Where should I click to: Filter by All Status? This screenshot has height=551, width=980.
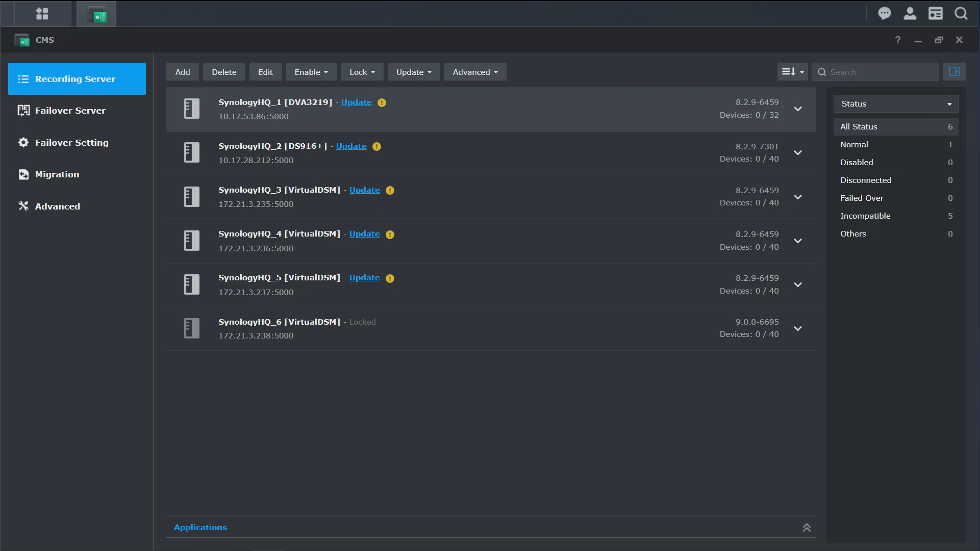click(896, 126)
